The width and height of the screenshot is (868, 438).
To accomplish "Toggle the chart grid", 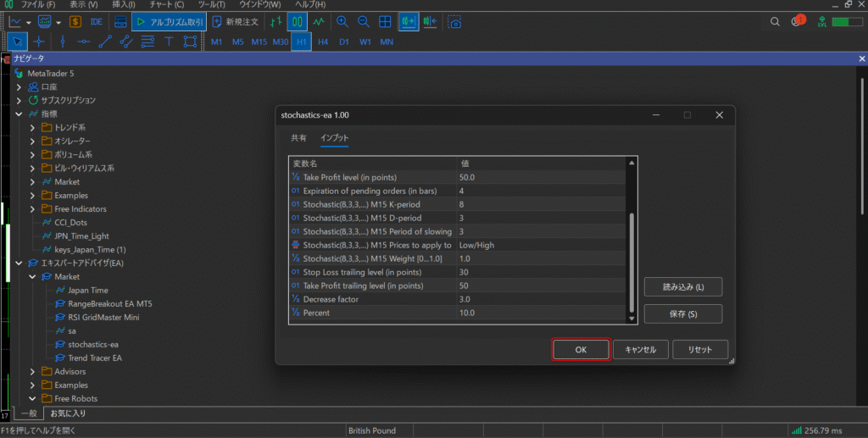I will [x=385, y=22].
